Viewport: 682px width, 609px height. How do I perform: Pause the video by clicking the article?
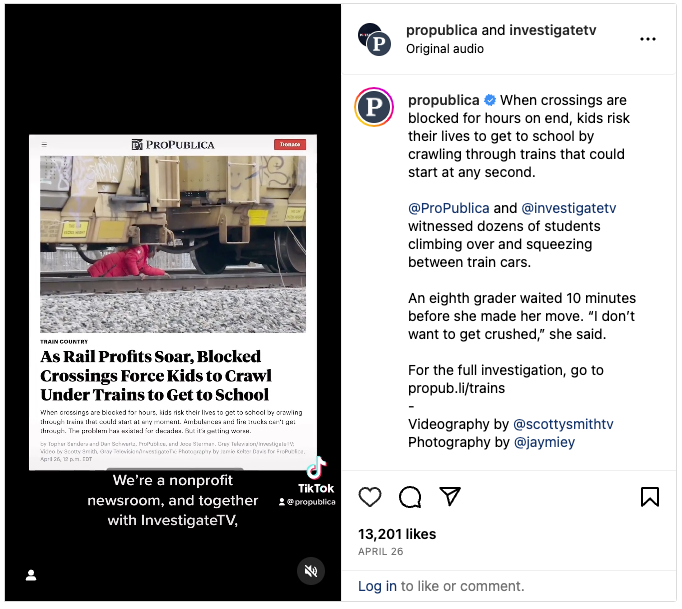point(172,300)
